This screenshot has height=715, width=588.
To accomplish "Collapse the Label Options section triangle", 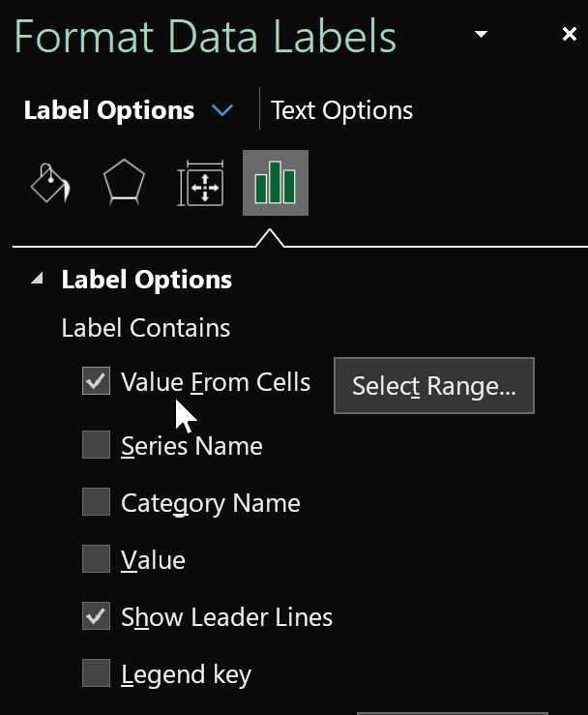I will (x=37, y=280).
